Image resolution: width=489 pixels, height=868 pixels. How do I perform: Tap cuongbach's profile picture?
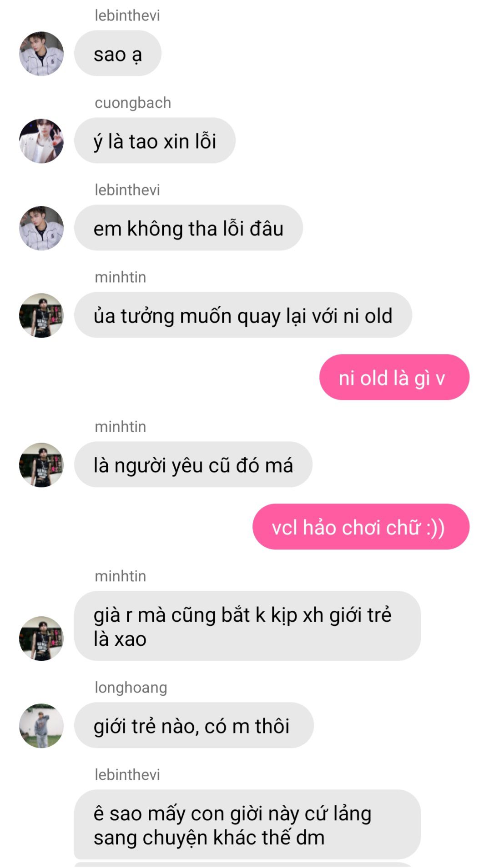pyautogui.click(x=41, y=141)
